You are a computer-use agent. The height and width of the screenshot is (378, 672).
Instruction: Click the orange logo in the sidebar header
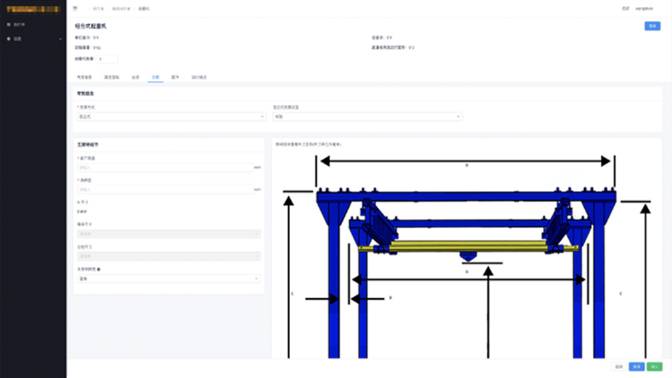point(33,9)
